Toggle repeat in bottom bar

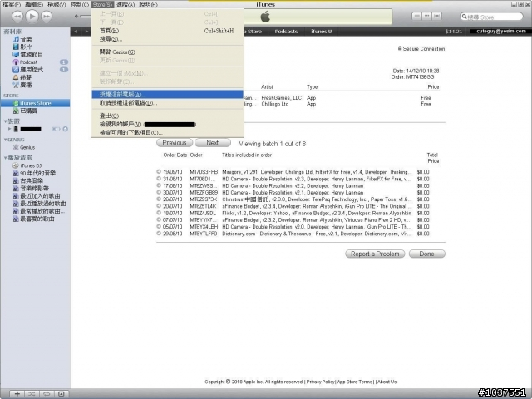(47, 393)
